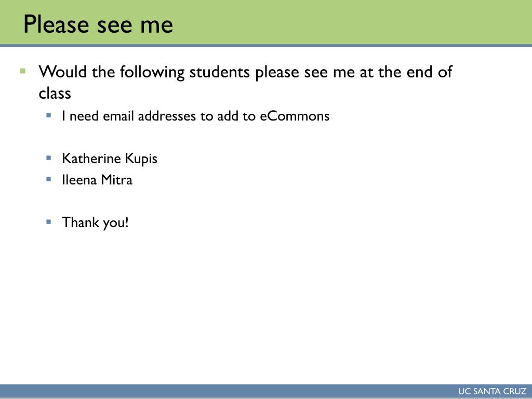Click the word 'eCommons' in the sub-bullet

tap(295, 116)
